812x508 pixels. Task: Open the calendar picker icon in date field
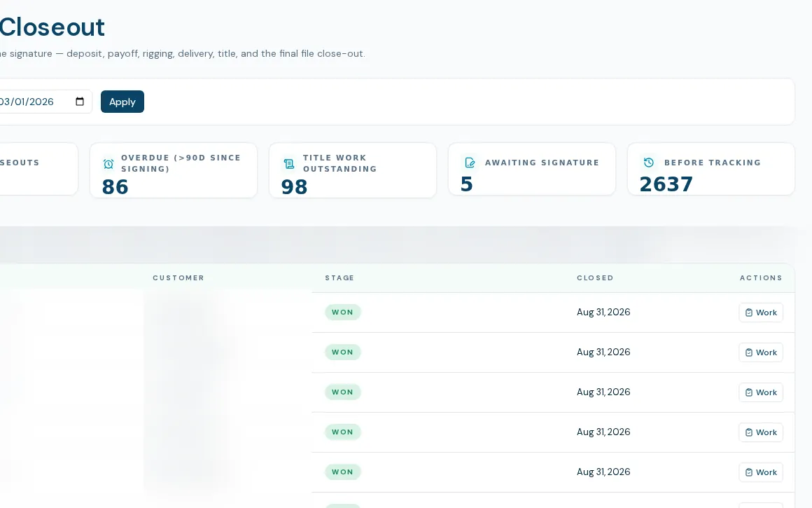coord(80,102)
